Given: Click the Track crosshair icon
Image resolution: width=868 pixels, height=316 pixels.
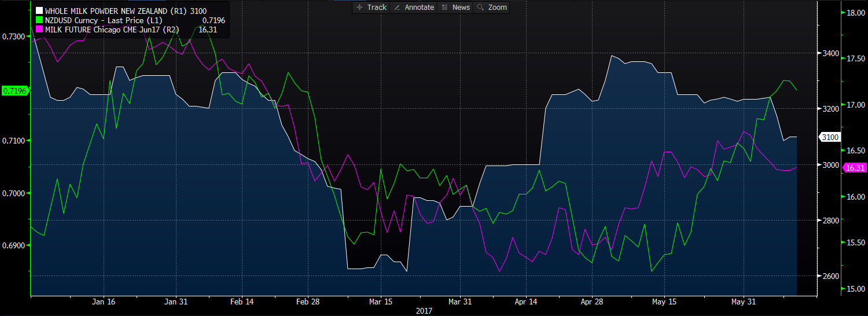Looking at the screenshot, I should coord(359,8).
